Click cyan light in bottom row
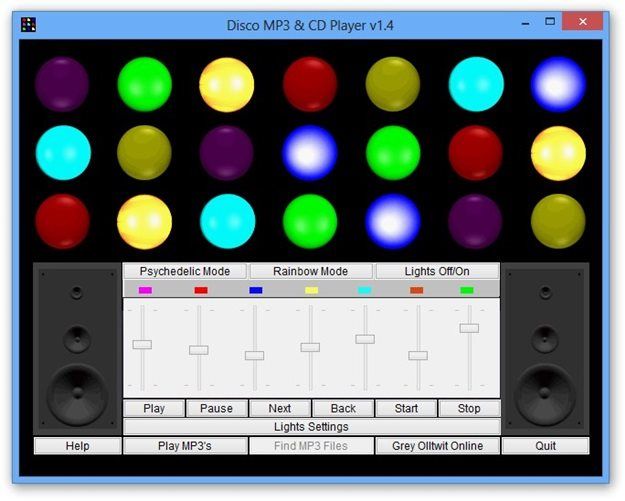Viewport: 625px width, 501px height. [228, 222]
